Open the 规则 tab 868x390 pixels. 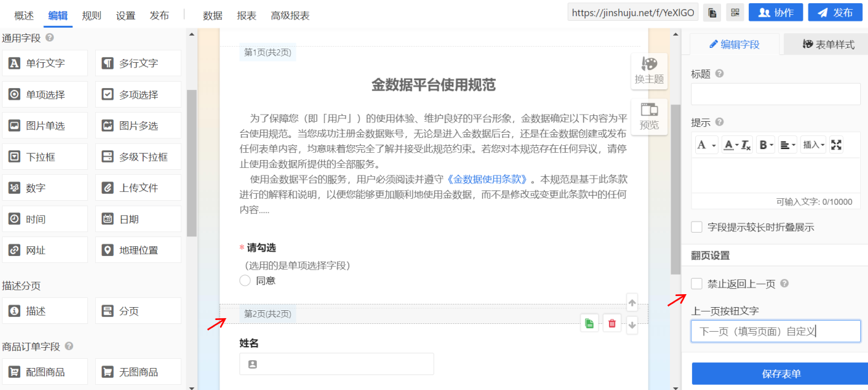click(x=91, y=16)
